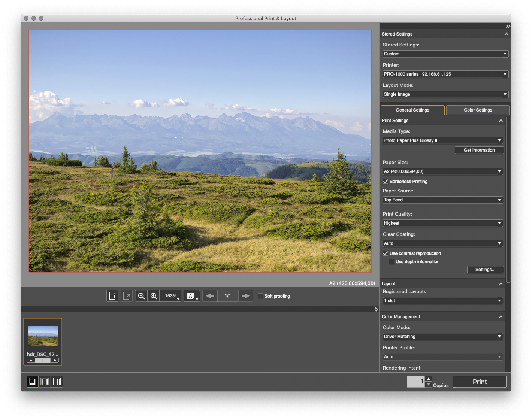
Task: Open the Paper Size dropdown
Action: [442, 171]
